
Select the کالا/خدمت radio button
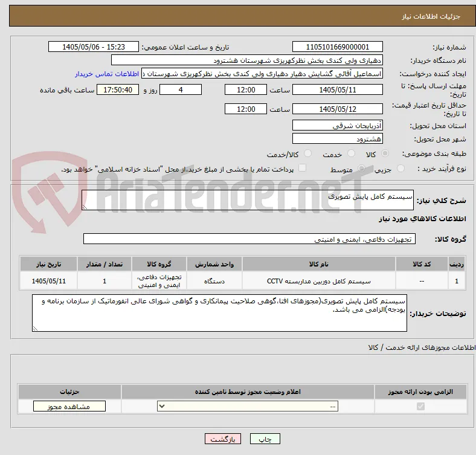308,153
